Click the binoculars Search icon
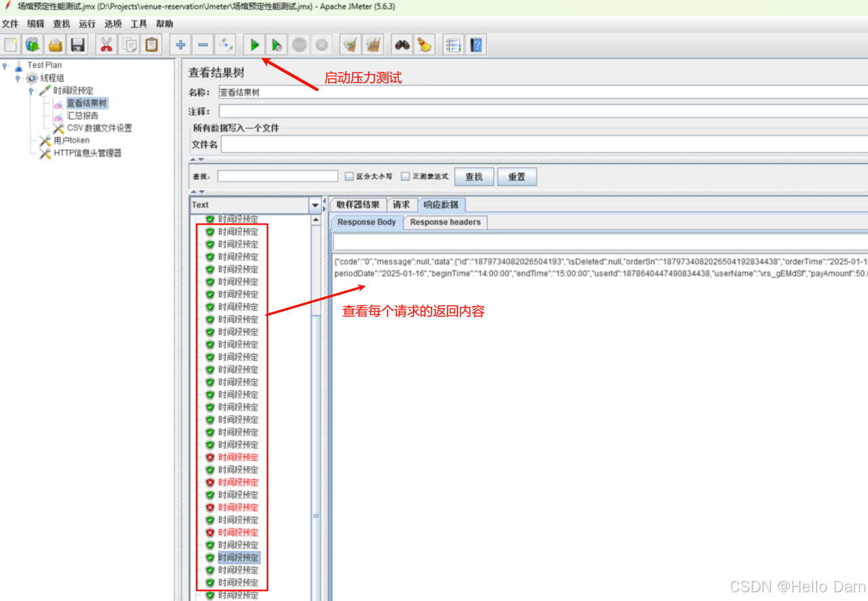This screenshot has height=601, width=868. [x=402, y=45]
